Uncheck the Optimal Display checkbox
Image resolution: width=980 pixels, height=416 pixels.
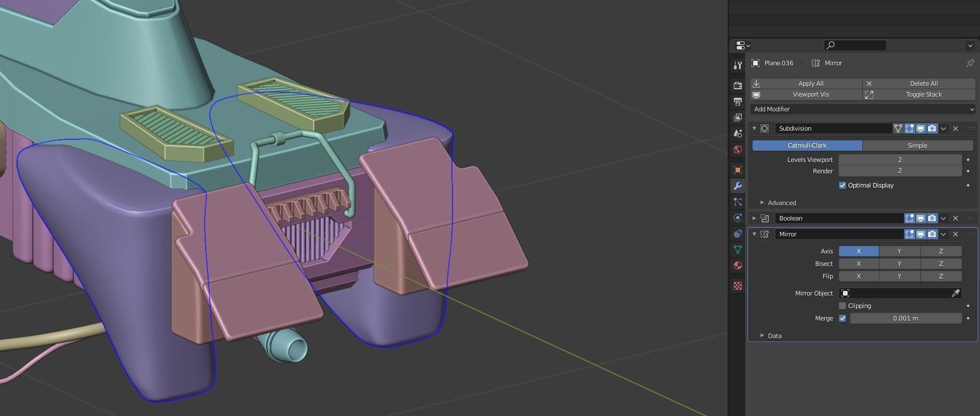click(842, 185)
